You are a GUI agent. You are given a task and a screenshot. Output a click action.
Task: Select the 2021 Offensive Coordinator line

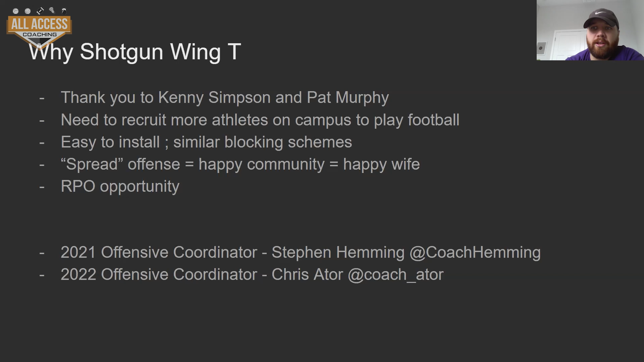click(301, 252)
